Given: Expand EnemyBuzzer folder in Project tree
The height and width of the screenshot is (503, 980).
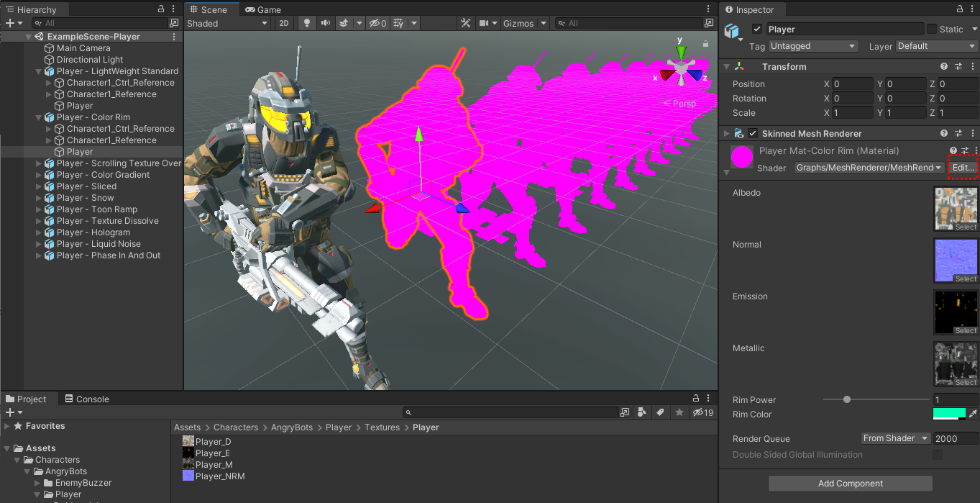Looking at the screenshot, I should [x=39, y=483].
